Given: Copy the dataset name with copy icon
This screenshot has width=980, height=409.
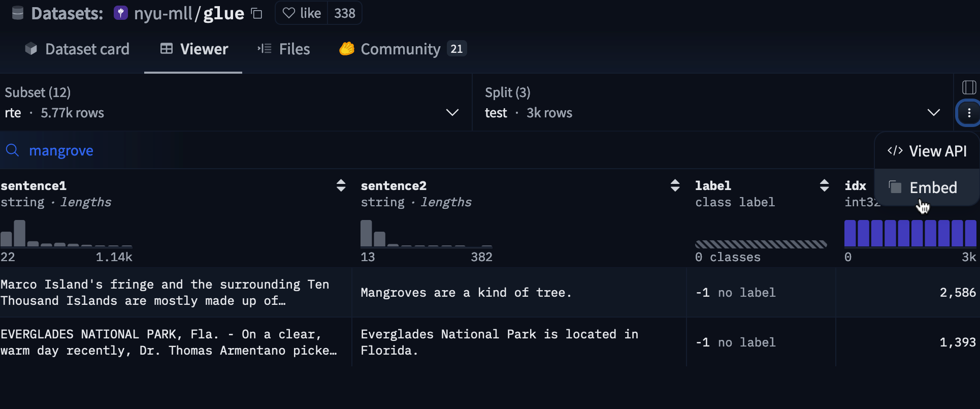Looking at the screenshot, I should tap(257, 13).
